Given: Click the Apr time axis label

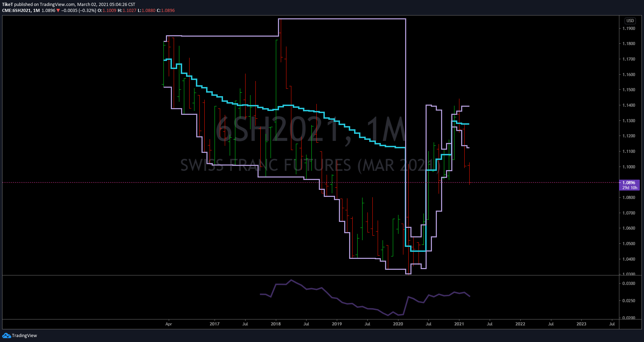Looking at the screenshot, I should pos(169,324).
